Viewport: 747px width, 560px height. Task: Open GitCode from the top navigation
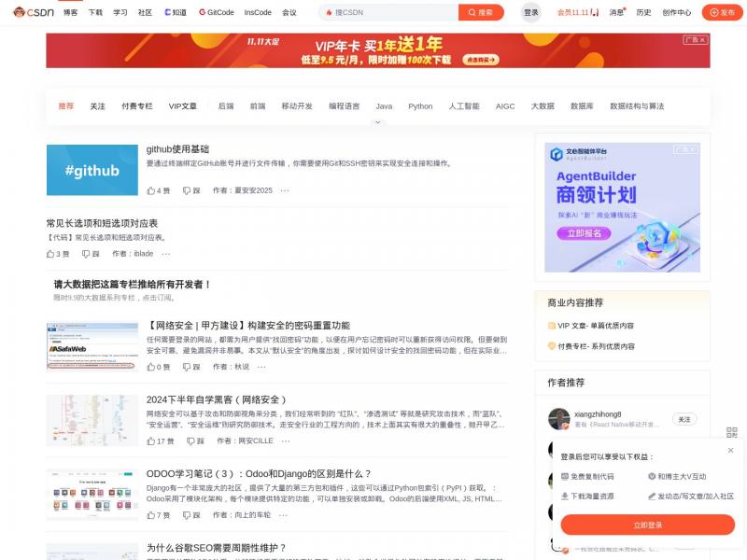pos(217,12)
